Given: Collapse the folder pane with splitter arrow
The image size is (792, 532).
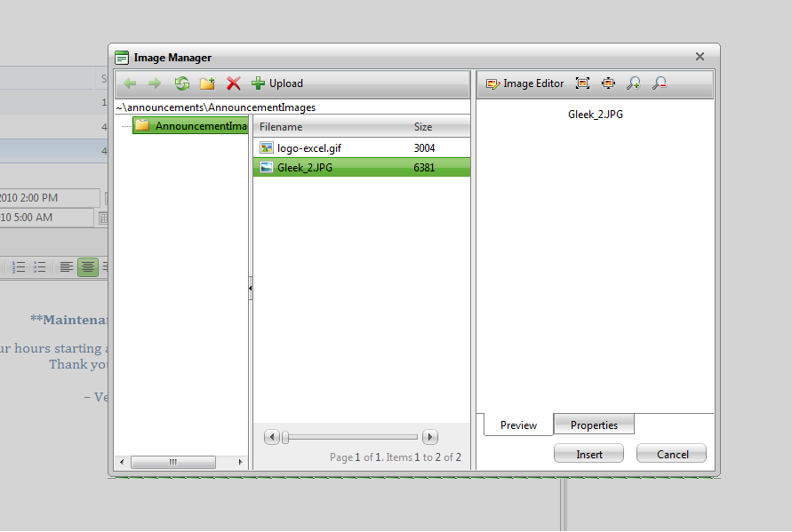Looking at the screenshot, I should tap(251, 289).
